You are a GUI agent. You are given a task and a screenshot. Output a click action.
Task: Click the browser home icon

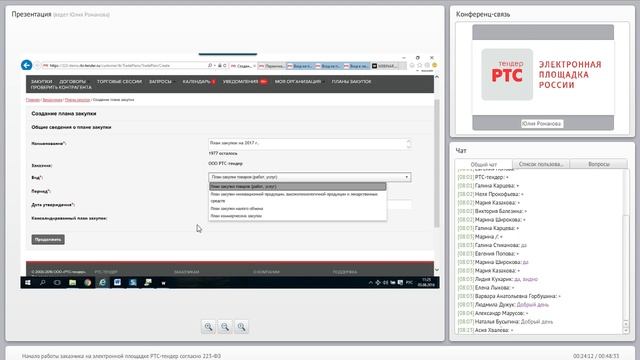click(412, 65)
